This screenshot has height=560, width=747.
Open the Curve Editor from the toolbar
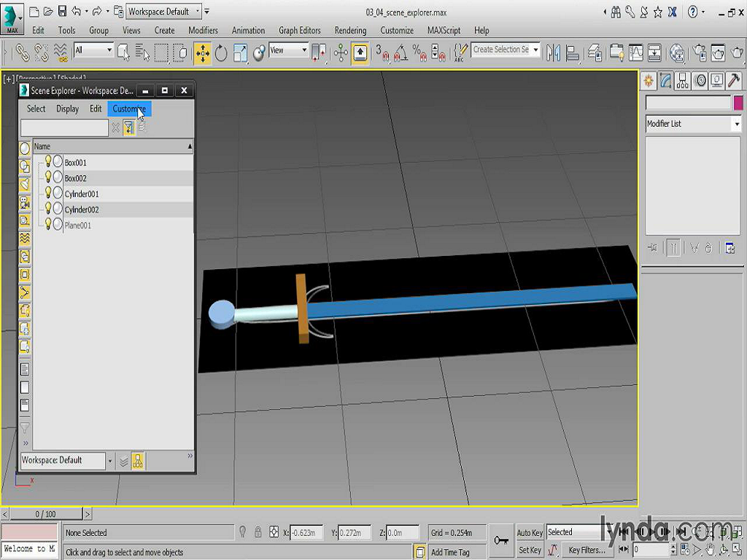(x=635, y=52)
